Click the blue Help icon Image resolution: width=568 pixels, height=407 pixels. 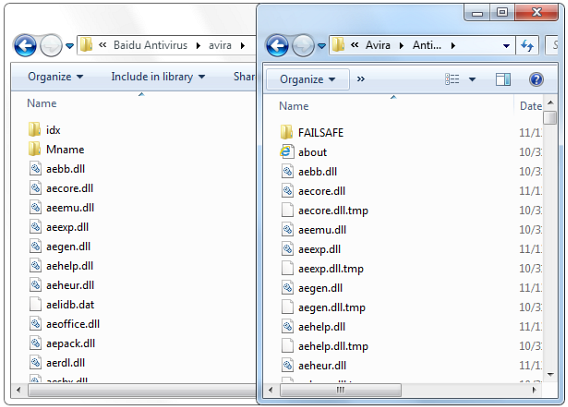[x=536, y=79]
